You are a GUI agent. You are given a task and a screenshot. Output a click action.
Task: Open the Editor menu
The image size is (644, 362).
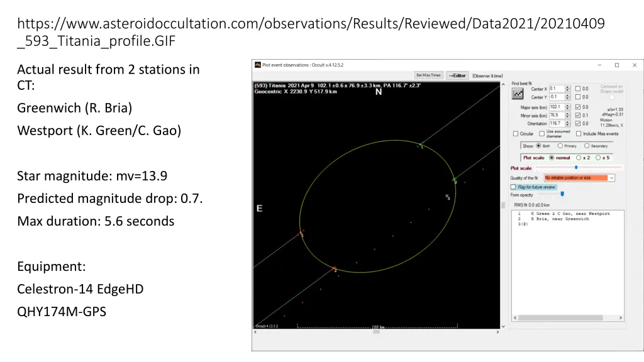point(457,75)
